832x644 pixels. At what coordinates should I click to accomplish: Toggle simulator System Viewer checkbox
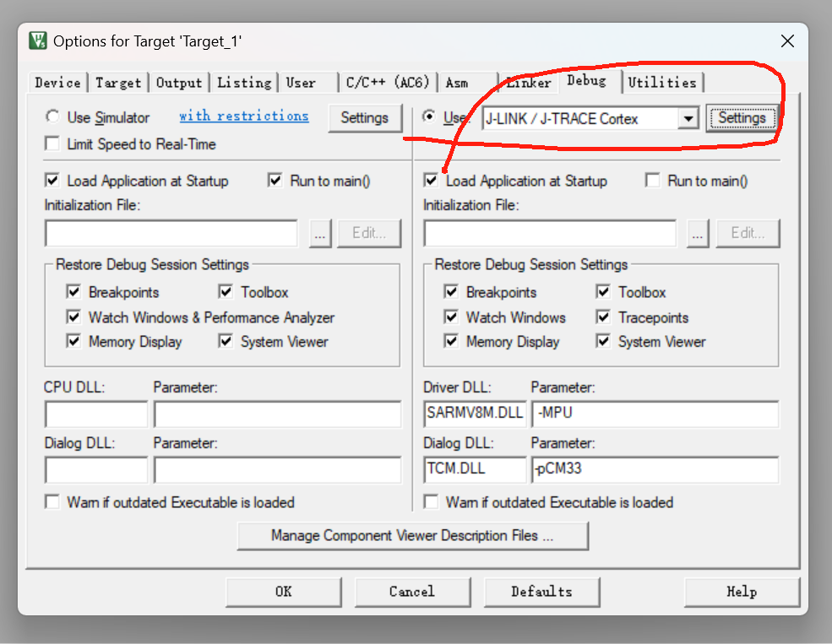[226, 341]
